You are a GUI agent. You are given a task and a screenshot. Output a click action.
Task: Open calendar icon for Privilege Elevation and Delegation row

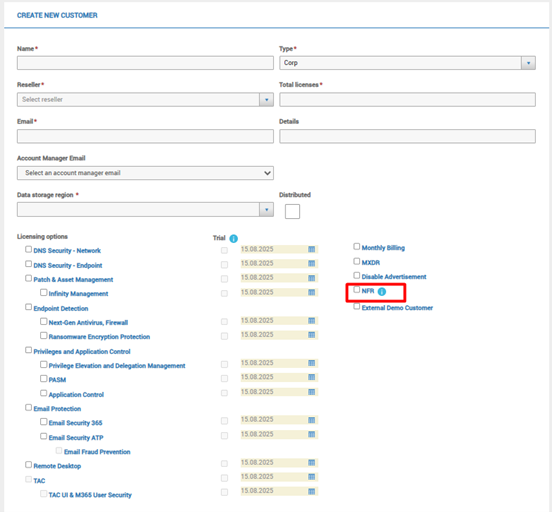click(312, 363)
